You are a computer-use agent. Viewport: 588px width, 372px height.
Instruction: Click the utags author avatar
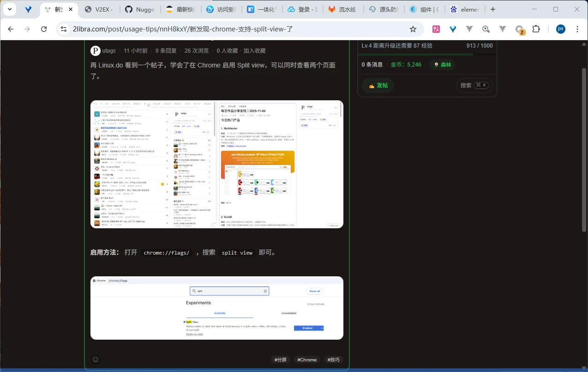[96, 51]
